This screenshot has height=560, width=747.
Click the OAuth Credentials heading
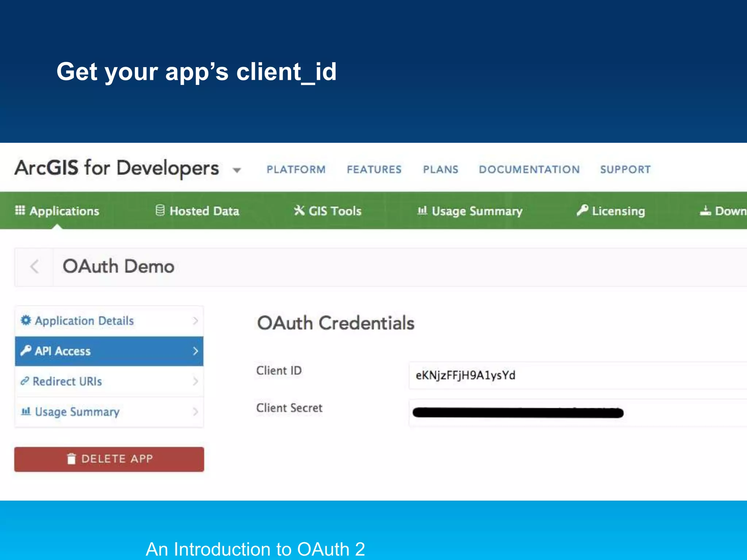click(x=336, y=323)
